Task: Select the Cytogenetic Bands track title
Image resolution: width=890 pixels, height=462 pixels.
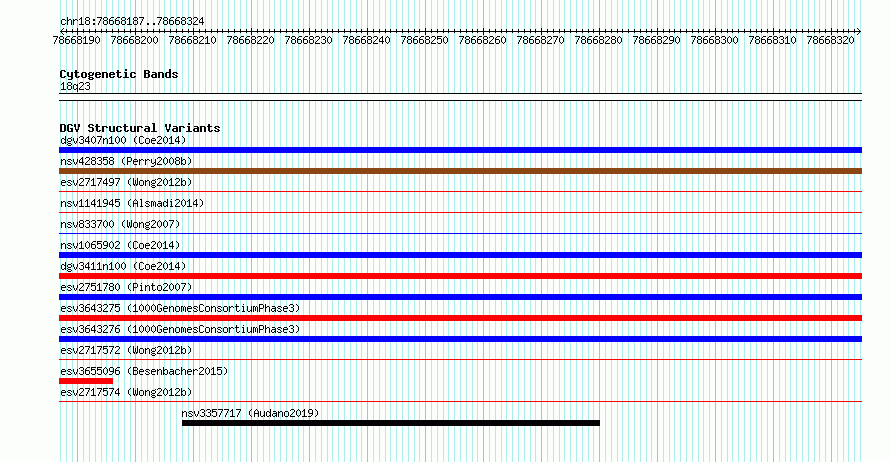Action: pyautogui.click(x=119, y=74)
